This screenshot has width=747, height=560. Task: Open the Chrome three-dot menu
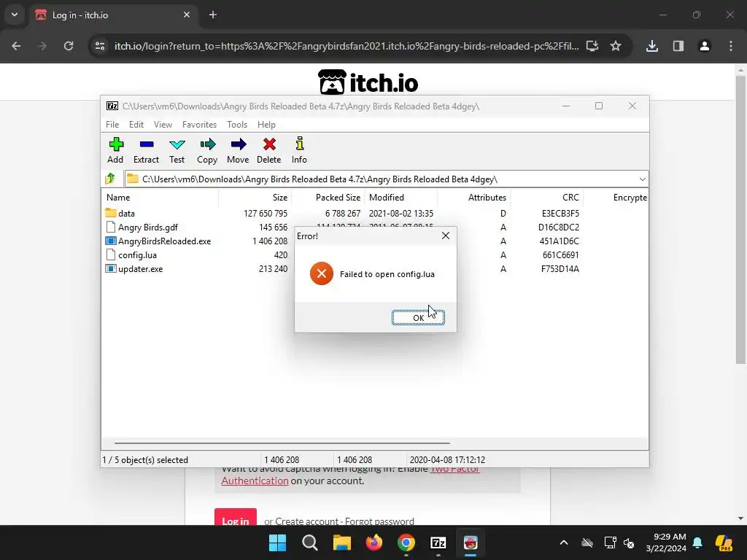[x=731, y=46]
